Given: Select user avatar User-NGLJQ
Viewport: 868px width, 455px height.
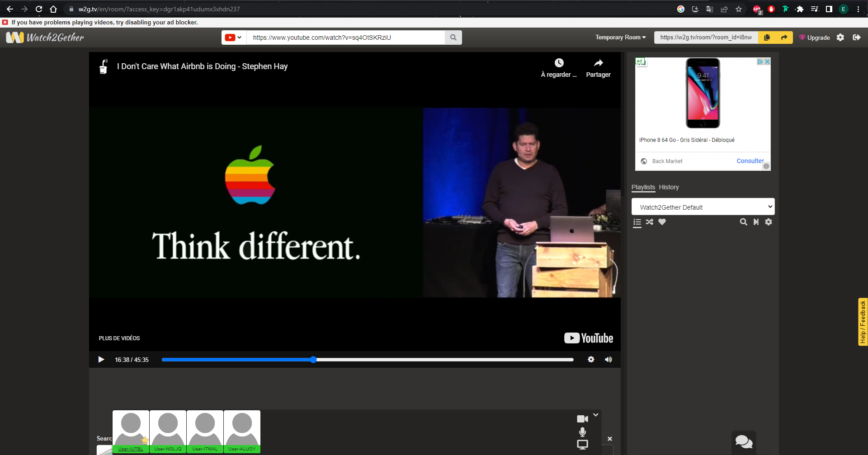Looking at the screenshot, I should [168, 432].
